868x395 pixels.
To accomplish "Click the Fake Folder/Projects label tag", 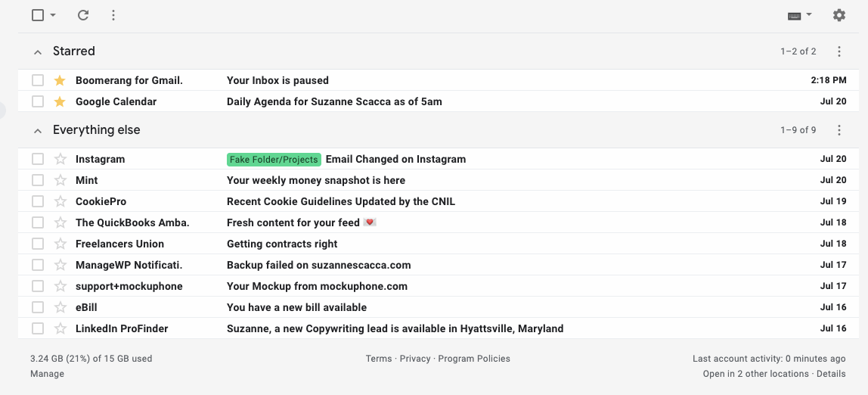I will coord(274,160).
